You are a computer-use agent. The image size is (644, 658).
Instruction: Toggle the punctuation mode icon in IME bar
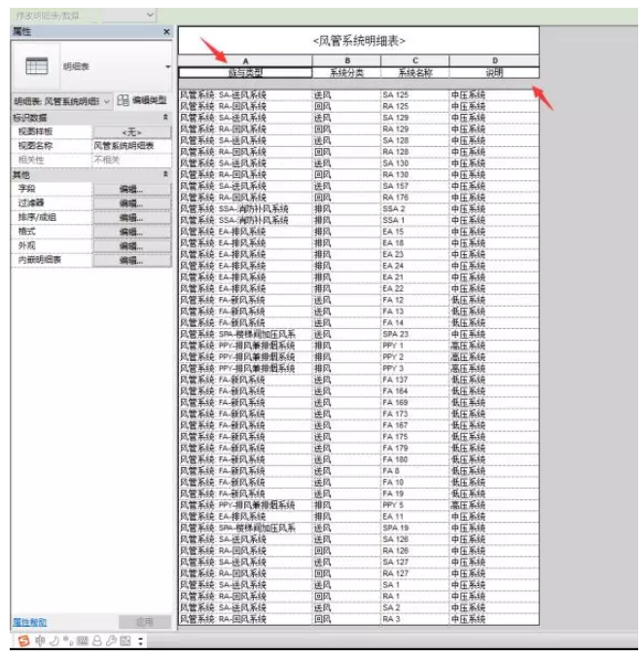coord(68,640)
